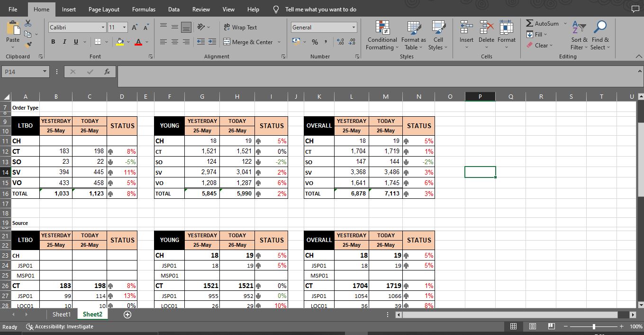The width and height of the screenshot is (644, 335).
Task: Switch to the Data tab
Action: pos(174,9)
